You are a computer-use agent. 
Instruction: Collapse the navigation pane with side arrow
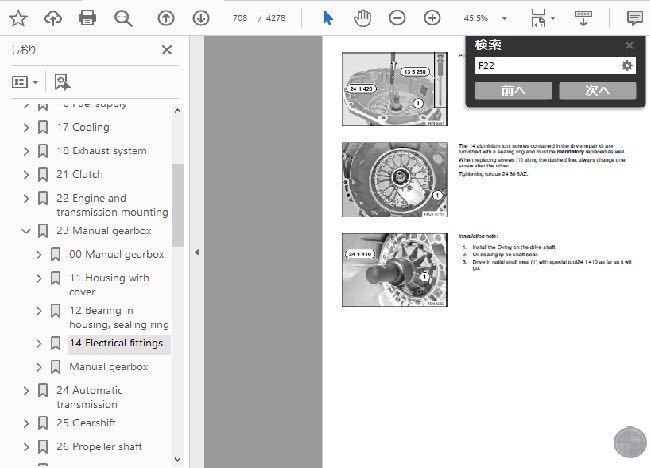pos(197,252)
